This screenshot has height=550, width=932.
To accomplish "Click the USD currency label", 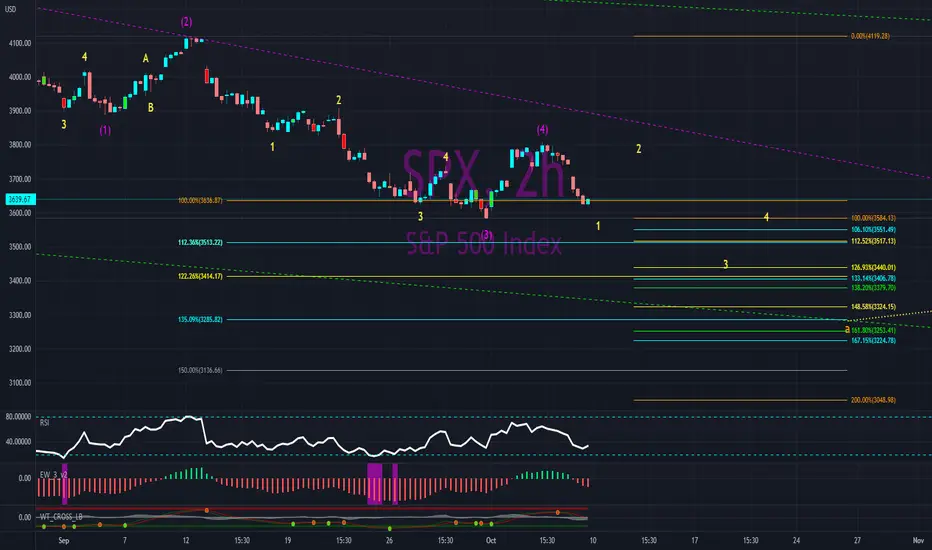I will pos(11,9).
